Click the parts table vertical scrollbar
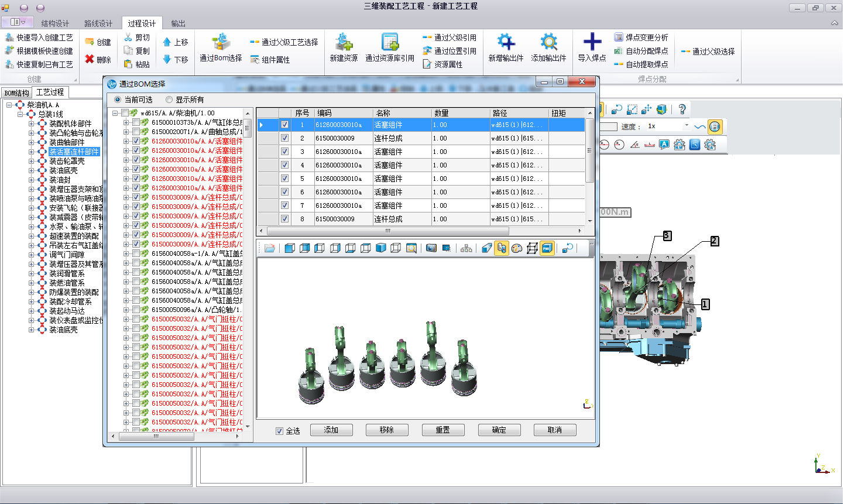 click(x=590, y=150)
